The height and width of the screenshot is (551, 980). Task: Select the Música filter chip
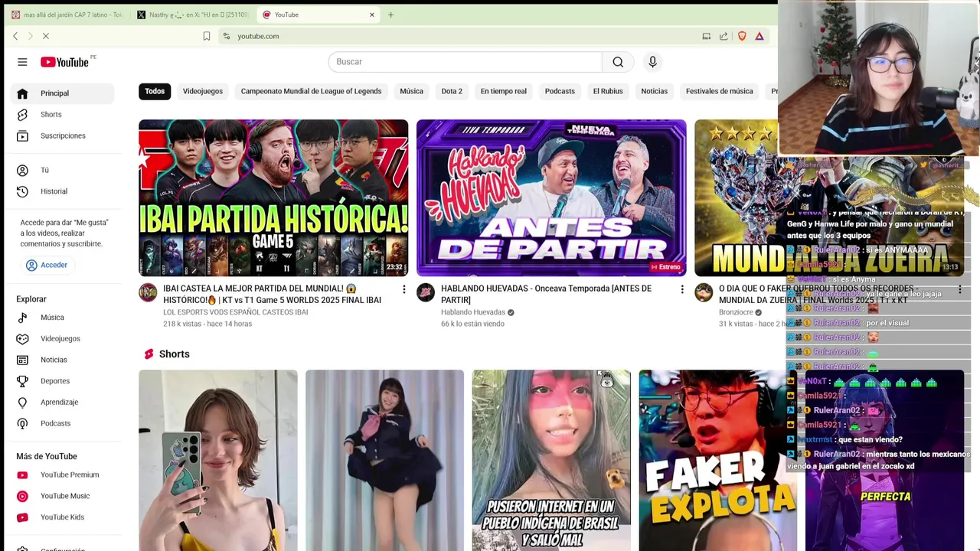click(x=411, y=91)
